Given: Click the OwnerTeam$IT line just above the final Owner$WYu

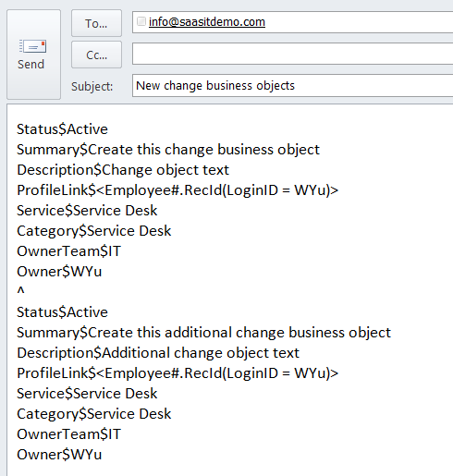Looking at the screenshot, I should tap(68, 434).
